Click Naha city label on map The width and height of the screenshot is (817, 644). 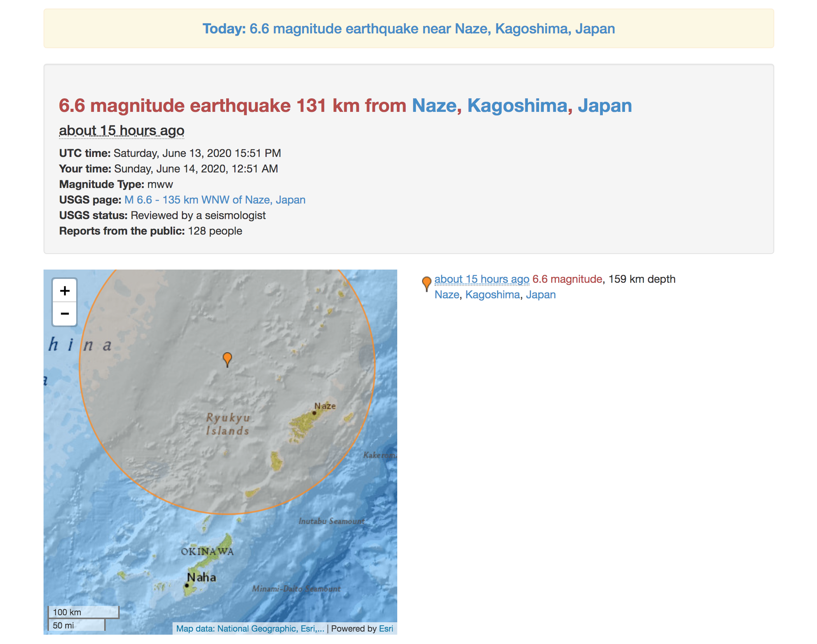201,577
